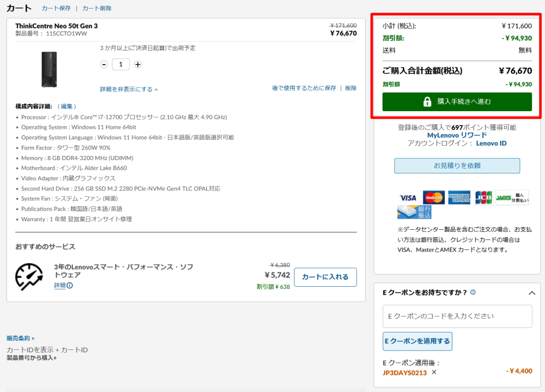The width and height of the screenshot is (545, 392).
Task: Focus the Eクーポン code input field
Action: click(x=457, y=316)
